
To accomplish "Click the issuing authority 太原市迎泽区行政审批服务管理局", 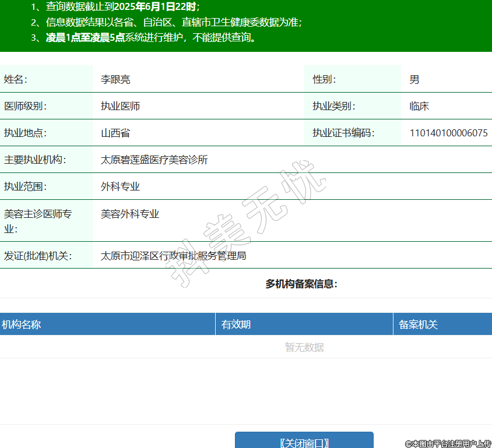I will [173, 256].
